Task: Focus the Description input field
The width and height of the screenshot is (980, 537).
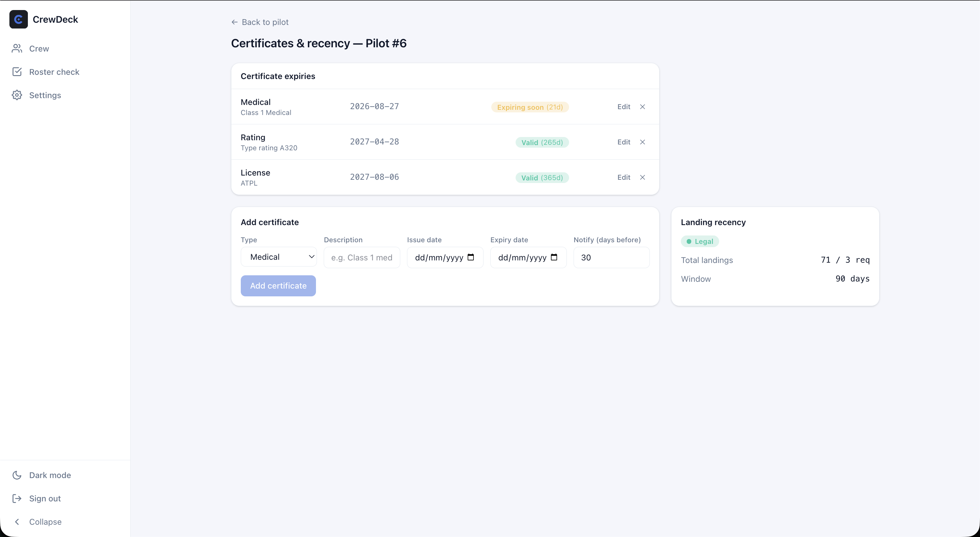Action: (x=362, y=257)
